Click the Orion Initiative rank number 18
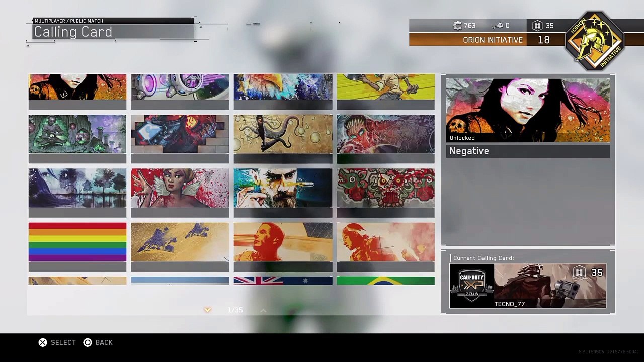Viewport: 644px width, 362px height. tap(544, 40)
